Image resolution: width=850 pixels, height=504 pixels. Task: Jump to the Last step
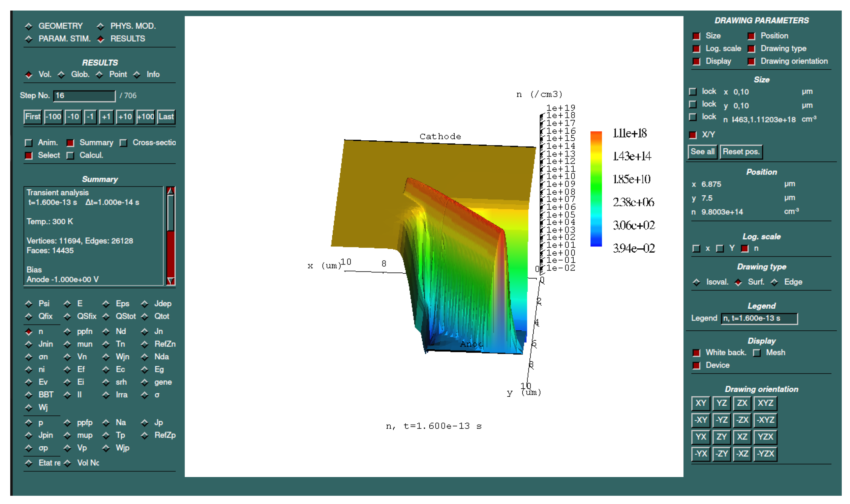(166, 117)
